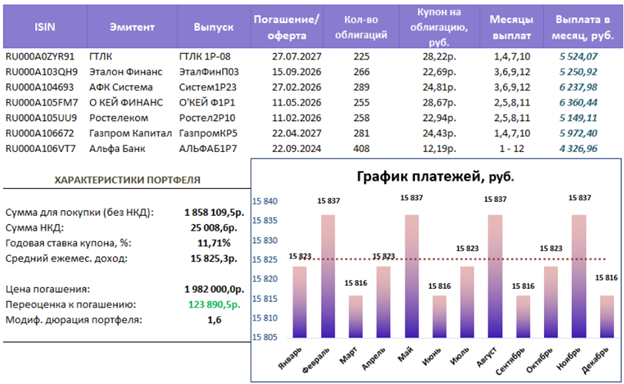Select the ISIN column header
The width and height of the screenshot is (624, 384).
(x=45, y=27)
